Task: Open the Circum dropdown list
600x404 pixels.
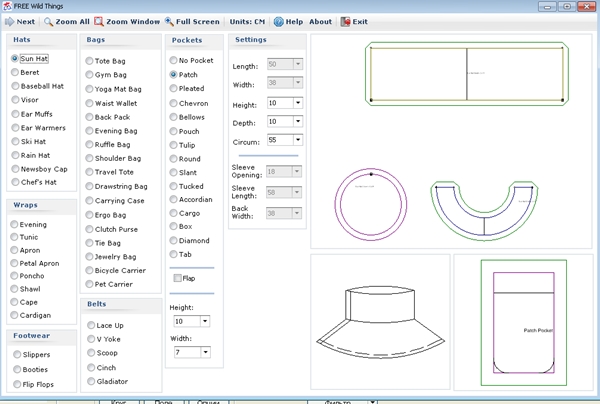Action: 299,140
